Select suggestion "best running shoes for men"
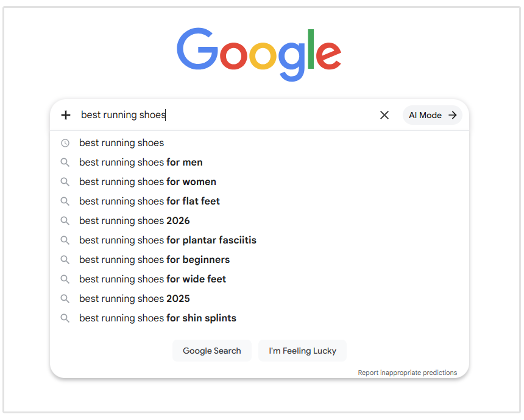Viewport: 524px width, 420px height. (141, 162)
